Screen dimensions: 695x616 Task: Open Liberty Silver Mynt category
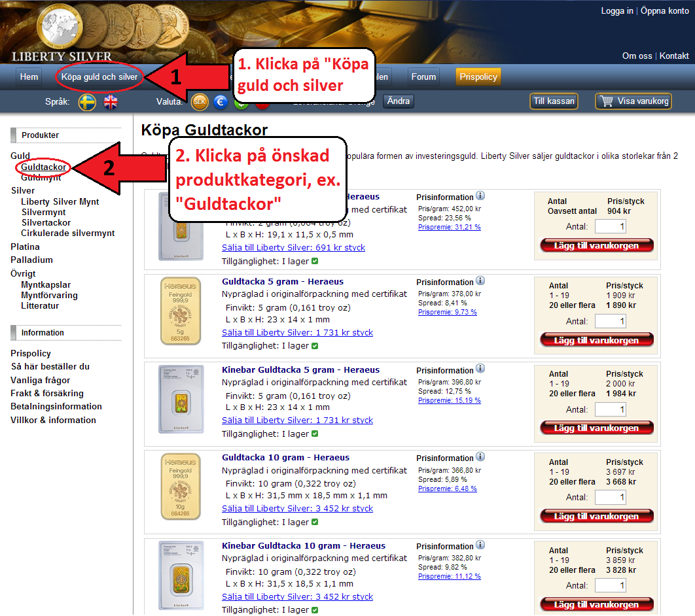(60, 201)
